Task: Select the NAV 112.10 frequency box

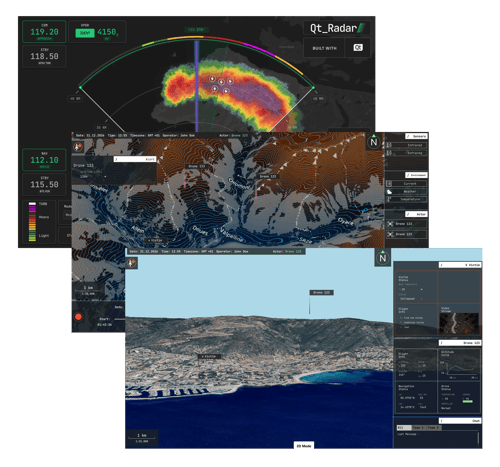Action: (x=44, y=160)
